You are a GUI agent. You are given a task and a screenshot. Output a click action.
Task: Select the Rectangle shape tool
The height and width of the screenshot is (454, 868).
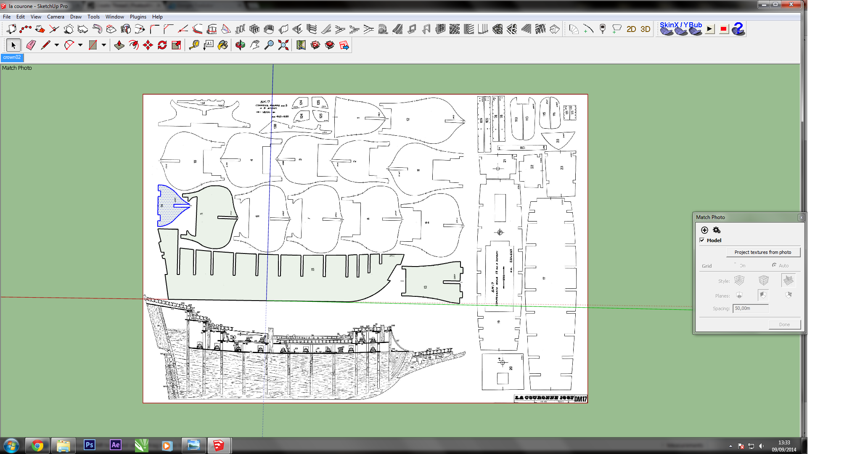(x=93, y=45)
